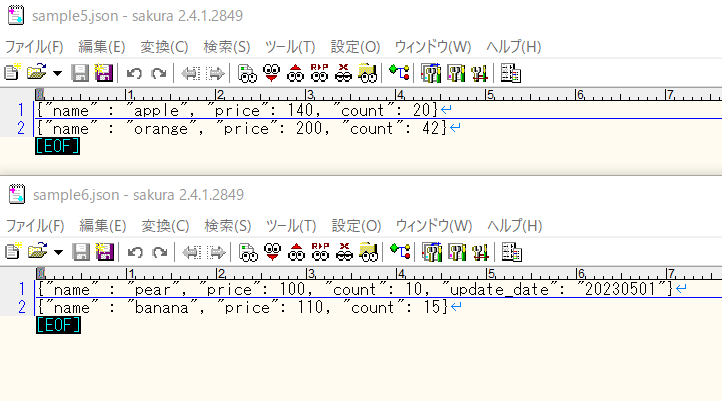Image resolution: width=722 pixels, height=401 pixels.
Task: Click Jump history back icon in sample5.json window
Action: click(190, 73)
